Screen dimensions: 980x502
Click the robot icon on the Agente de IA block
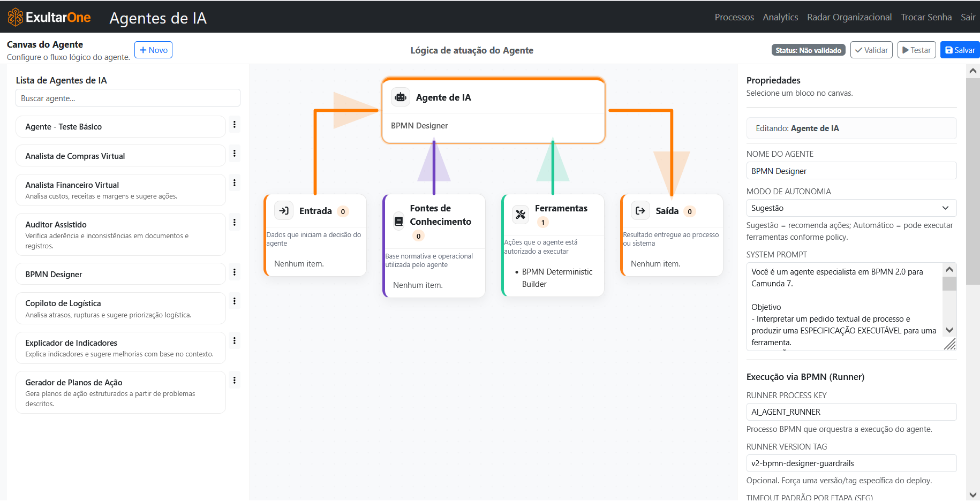click(x=400, y=97)
